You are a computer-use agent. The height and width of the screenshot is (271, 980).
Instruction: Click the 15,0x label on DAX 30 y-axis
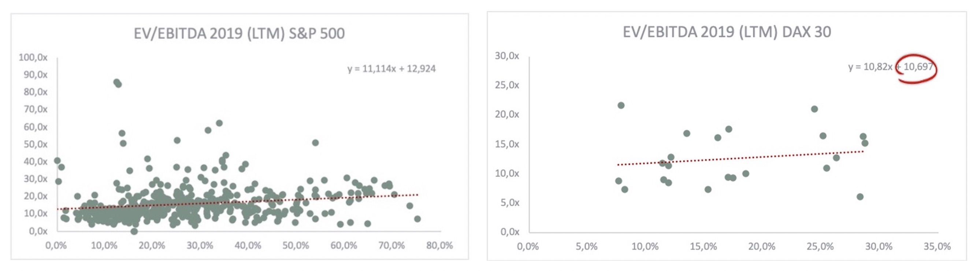point(507,144)
